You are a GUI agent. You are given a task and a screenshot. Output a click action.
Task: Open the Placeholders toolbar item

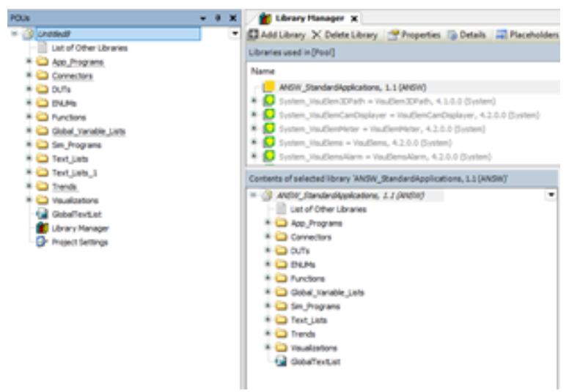[502, 34]
